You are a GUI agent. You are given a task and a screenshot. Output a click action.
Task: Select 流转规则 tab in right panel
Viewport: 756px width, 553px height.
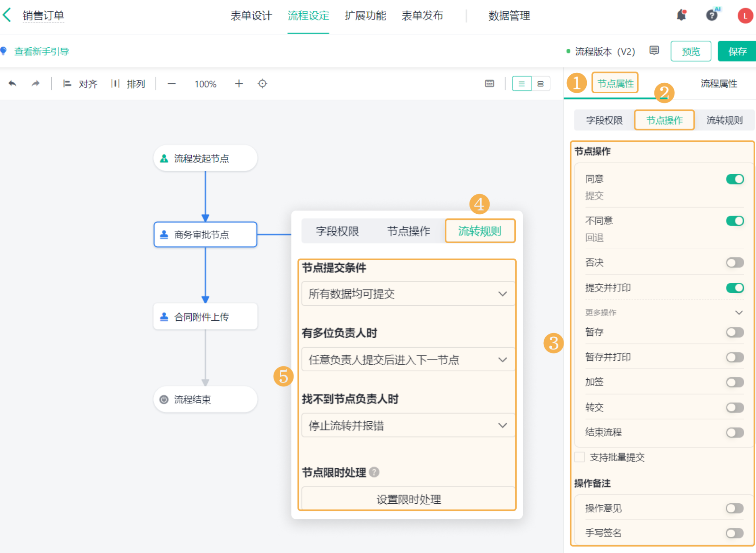(x=725, y=120)
